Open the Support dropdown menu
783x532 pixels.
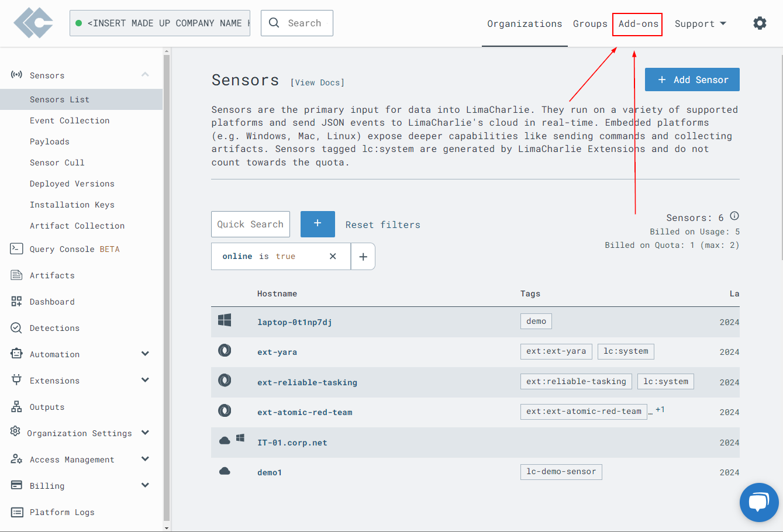click(x=701, y=23)
